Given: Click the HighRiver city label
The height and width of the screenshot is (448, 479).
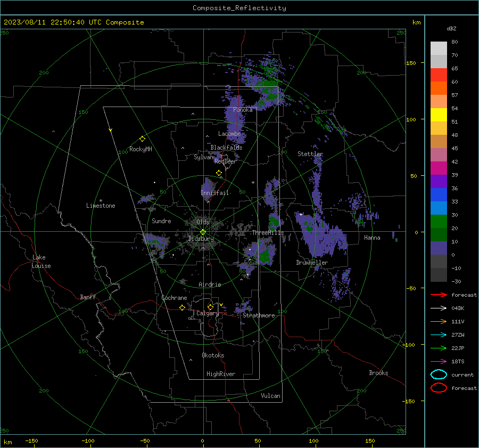Looking at the screenshot, I should pyautogui.click(x=221, y=374).
